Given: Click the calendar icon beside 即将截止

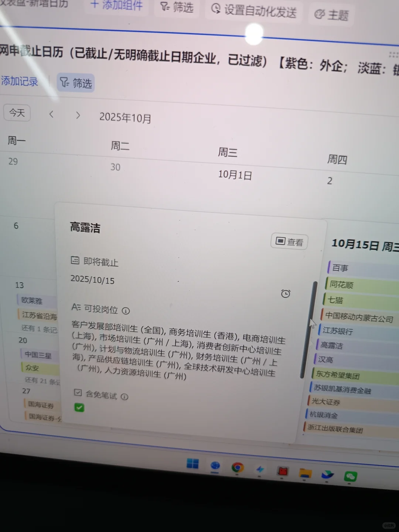Looking at the screenshot, I should coord(75,260).
